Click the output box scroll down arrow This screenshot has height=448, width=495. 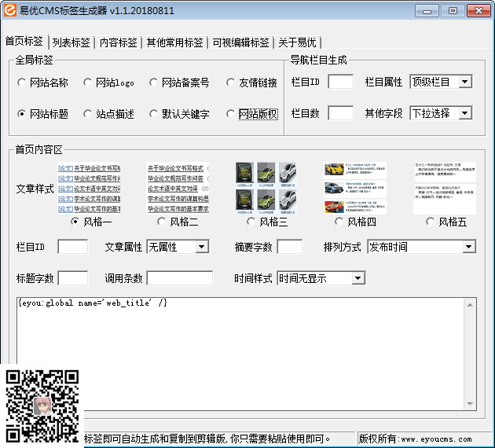tap(470, 403)
